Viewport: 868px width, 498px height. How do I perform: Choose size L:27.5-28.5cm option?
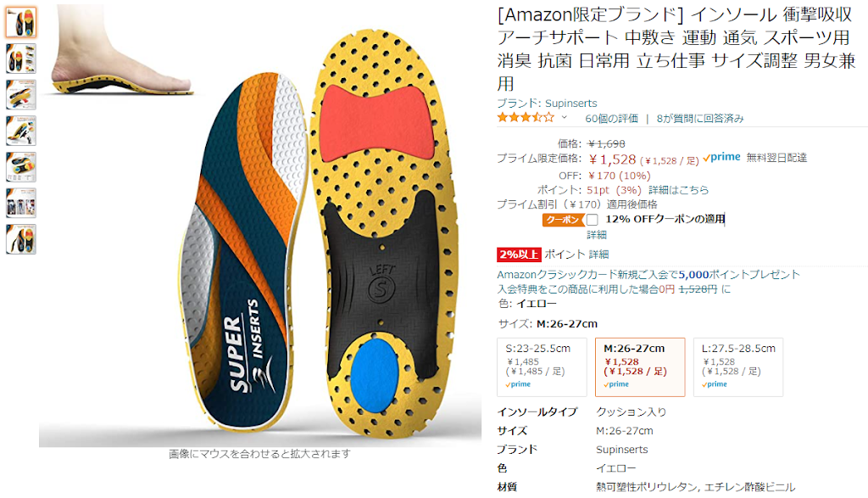pos(738,367)
